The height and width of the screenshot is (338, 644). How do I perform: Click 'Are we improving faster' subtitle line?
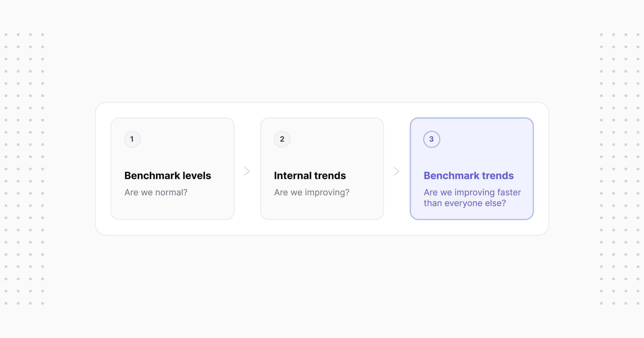tap(472, 193)
